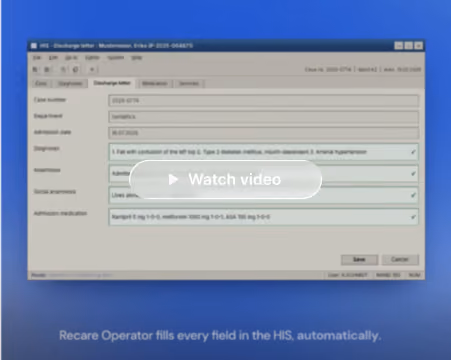This screenshot has height=360, width=451.
Task: Play the Watch video button
Action: [225, 179]
